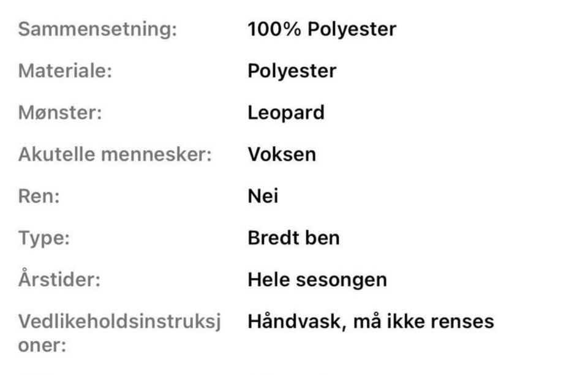Image resolution: width=588 pixels, height=375 pixels.
Task: Select the Type label
Action: pos(44,238)
